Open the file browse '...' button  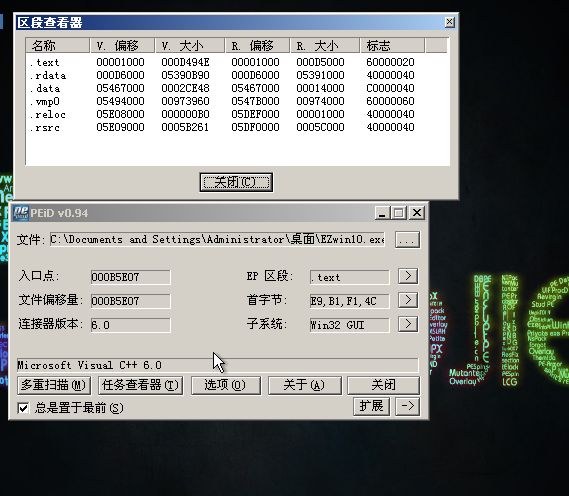tap(408, 240)
